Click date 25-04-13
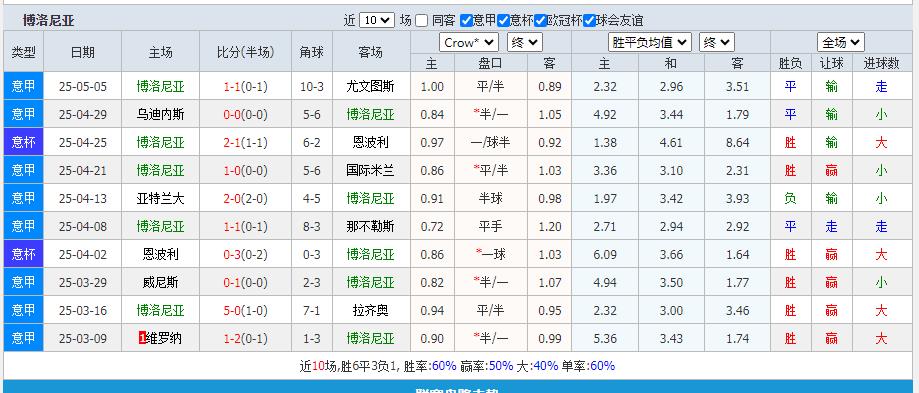This screenshot has height=393, width=919. 83,199
